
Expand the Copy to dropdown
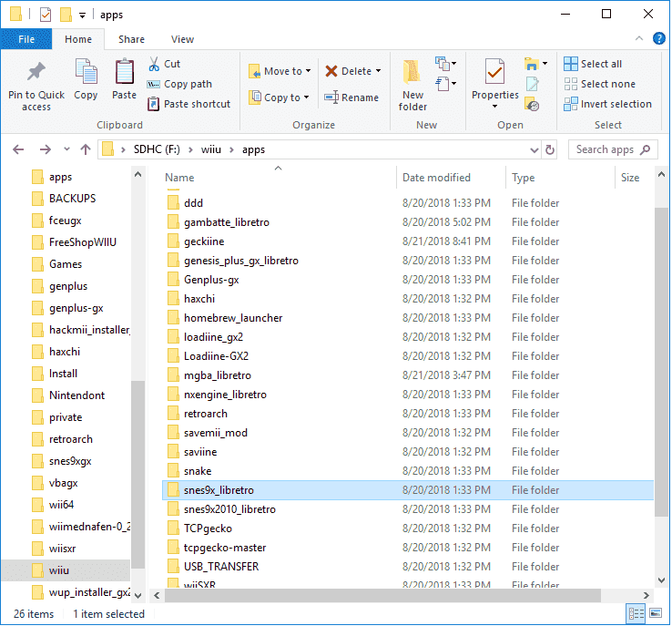(307, 97)
